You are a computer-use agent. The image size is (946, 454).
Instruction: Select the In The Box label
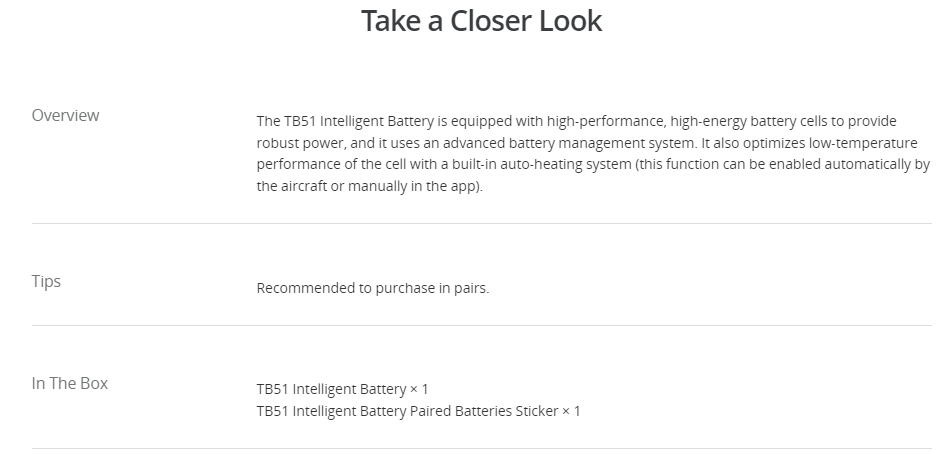pyautogui.click(x=70, y=383)
